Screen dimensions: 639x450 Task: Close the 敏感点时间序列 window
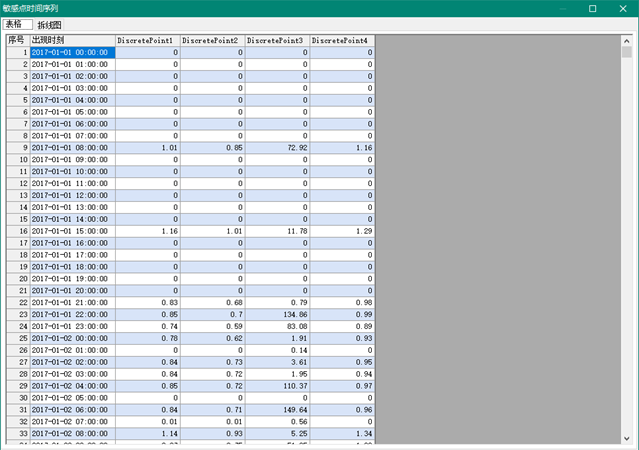click(623, 8)
